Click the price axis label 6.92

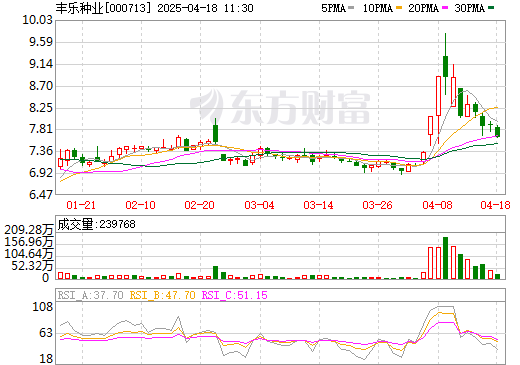click(x=41, y=173)
